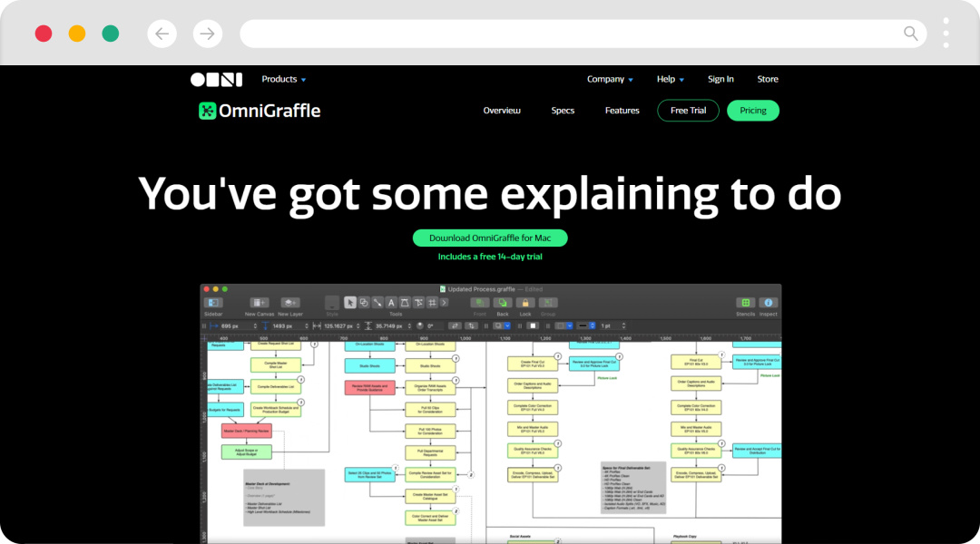The width and height of the screenshot is (980, 544).
Task: Expand the Company dropdown menu
Action: [x=610, y=79]
